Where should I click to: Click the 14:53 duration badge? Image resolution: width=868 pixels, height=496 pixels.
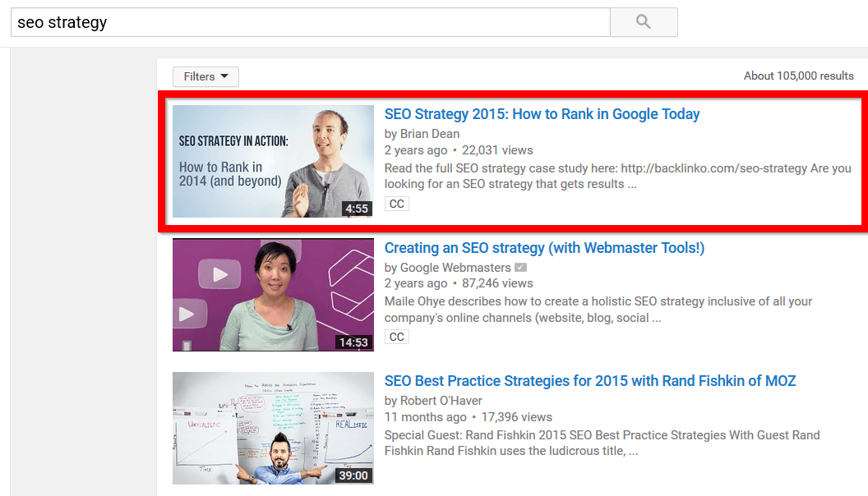tap(353, 342)
